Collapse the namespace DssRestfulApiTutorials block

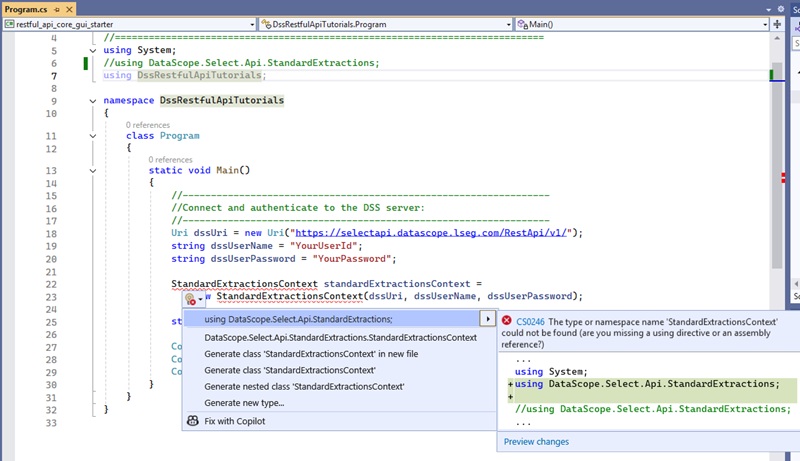pos(93,101)
